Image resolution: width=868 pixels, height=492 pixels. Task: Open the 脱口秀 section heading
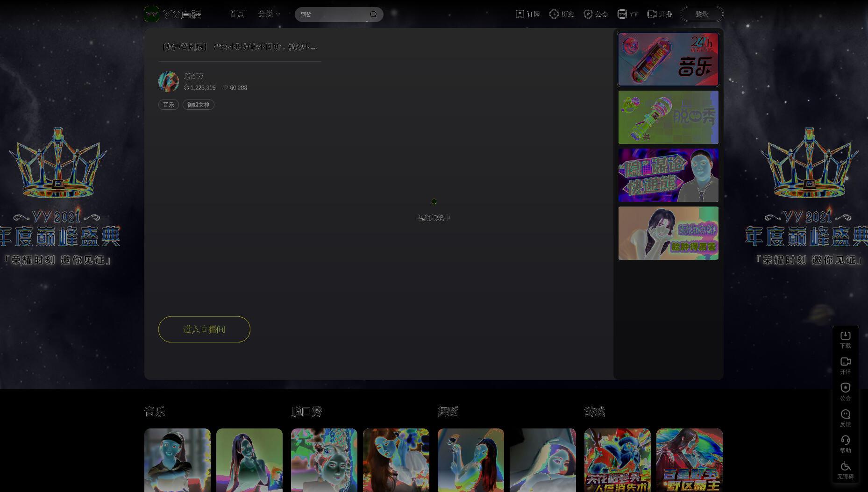coord(306,412)
